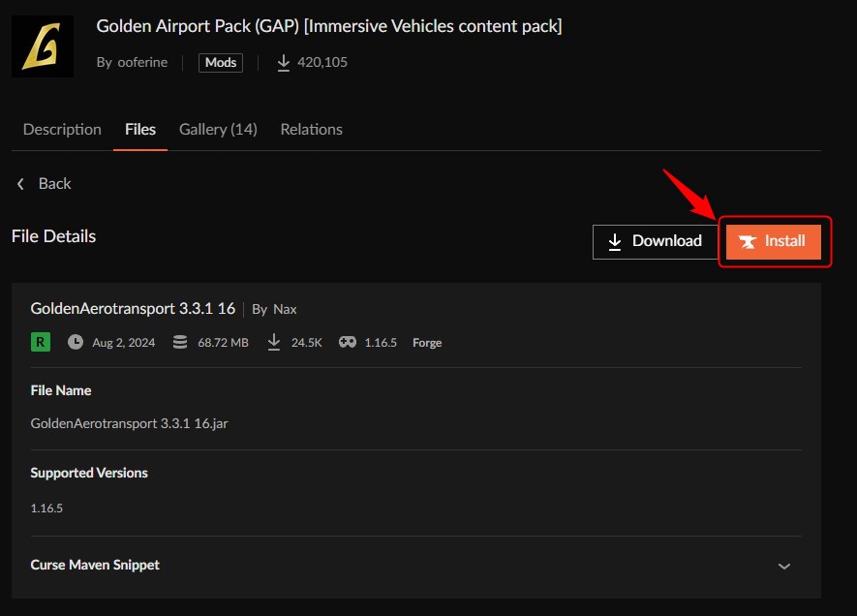Click the Forge mod loader label
This screenshot has height=616, width=857.
tap(427, 343)
